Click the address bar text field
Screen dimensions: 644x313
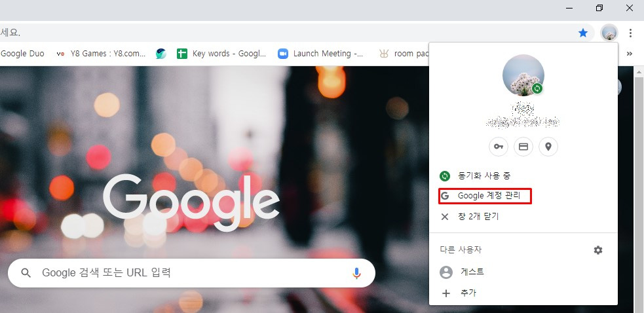(288, 33)
